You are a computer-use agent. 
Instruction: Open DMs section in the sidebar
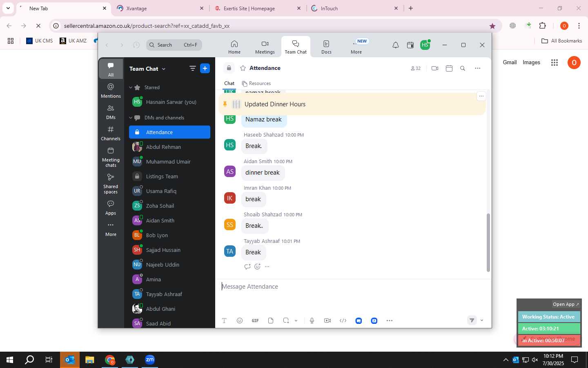(111, 112)
